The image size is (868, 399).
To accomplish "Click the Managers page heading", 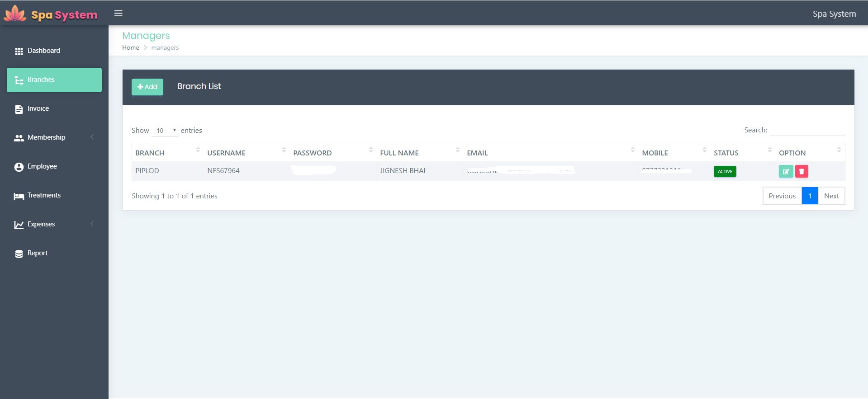I will 146,36.
